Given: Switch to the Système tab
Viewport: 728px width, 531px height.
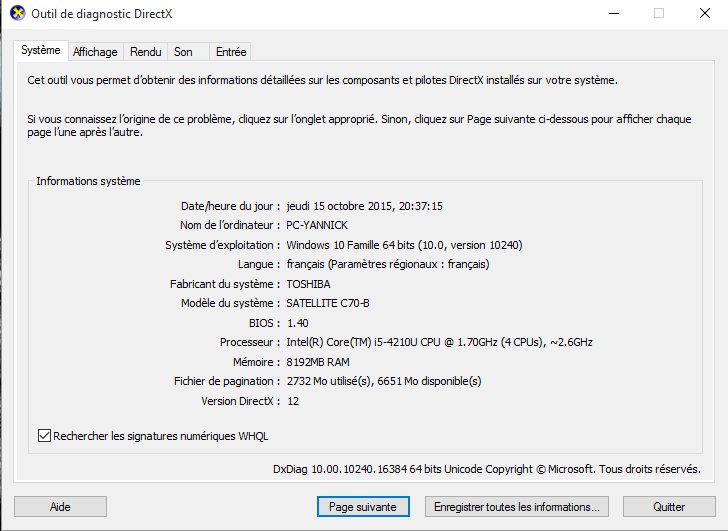Looking at the screenshot, I should (x=41, y=50).
